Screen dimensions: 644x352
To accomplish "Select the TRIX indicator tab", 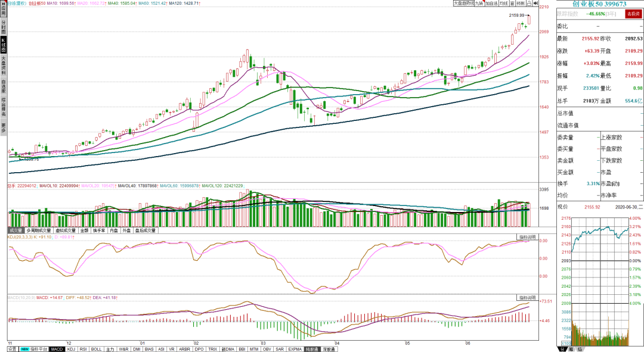I will [213, 349].
